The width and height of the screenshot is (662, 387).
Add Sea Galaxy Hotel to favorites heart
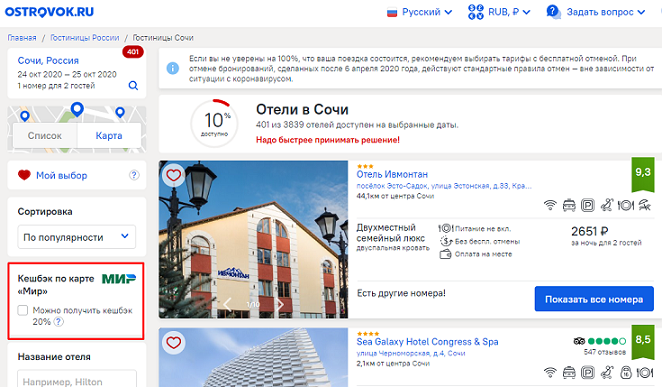point(174,342)
